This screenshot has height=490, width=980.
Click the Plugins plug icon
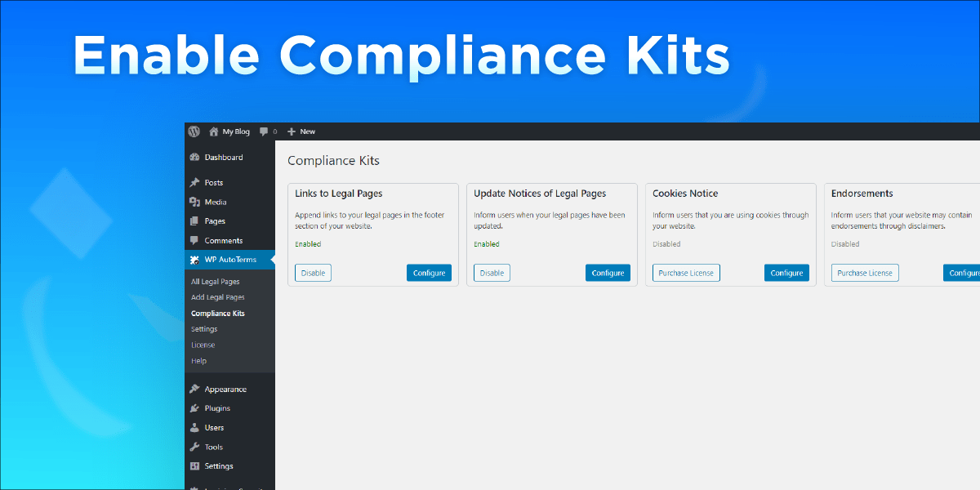[194, 408]
